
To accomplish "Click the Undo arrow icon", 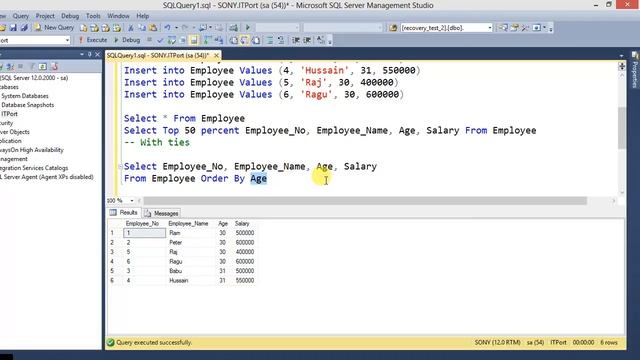I will [x=167, y=28].
